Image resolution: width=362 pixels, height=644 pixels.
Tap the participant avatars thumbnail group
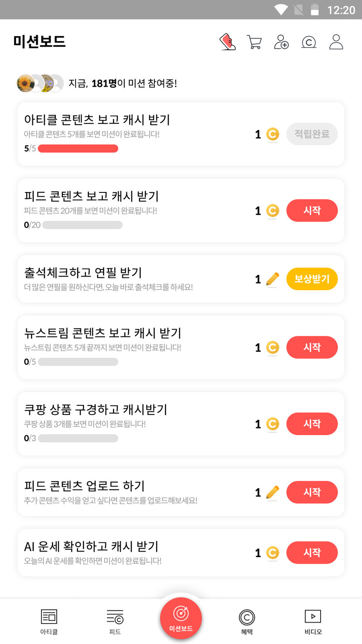(x=40, y=83)
